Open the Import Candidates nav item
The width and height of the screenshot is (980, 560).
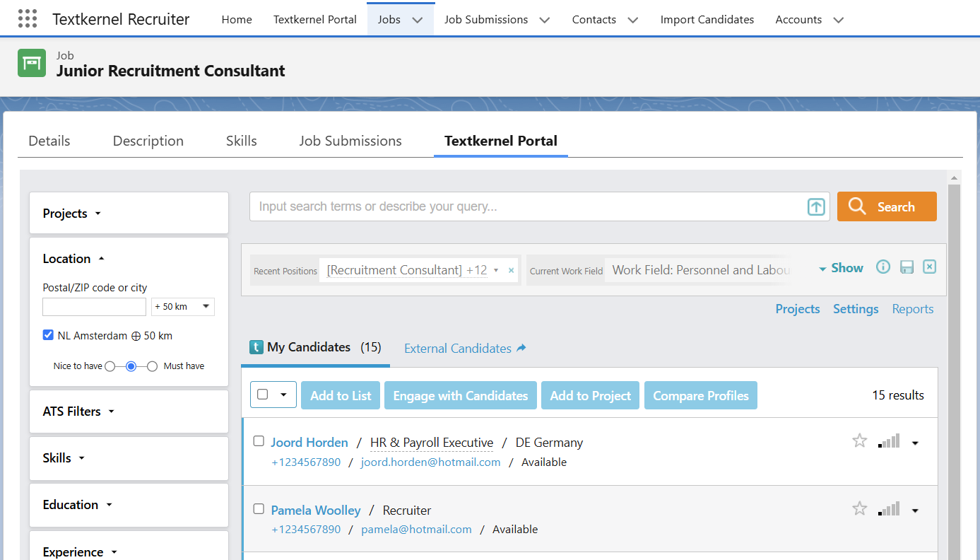click(707, 20)
